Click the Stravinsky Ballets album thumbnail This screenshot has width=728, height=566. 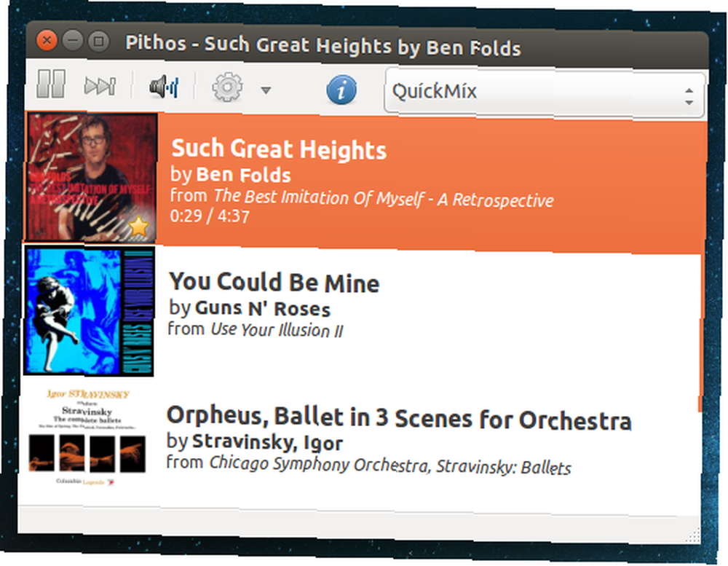87,438
